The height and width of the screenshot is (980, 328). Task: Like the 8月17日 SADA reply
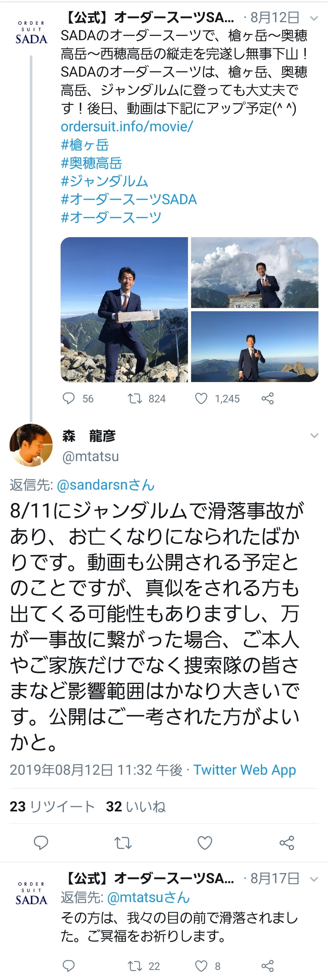[201, 965]
